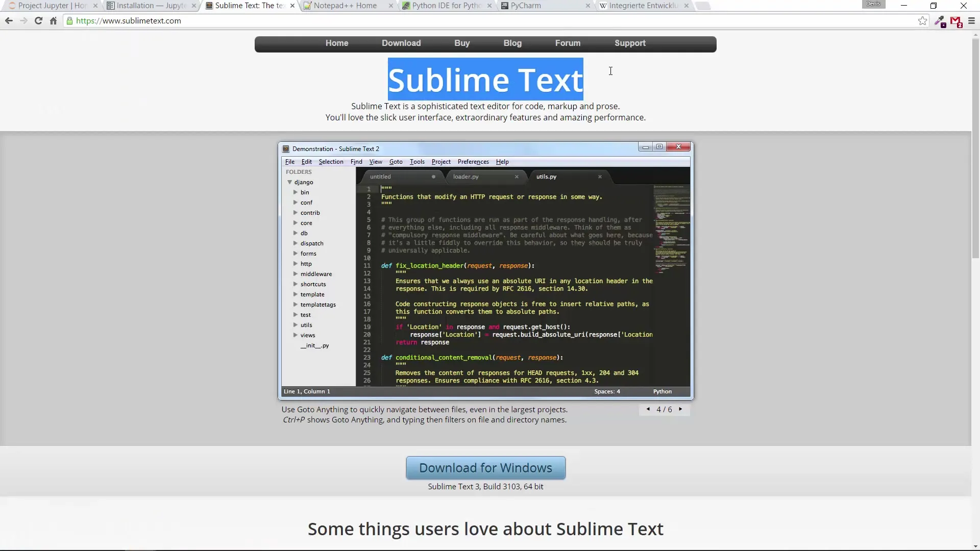Click Spaces: 4 in demo status bar
Image resolution: width=980 pixels, height=551 pixels.
click(607, 391)
